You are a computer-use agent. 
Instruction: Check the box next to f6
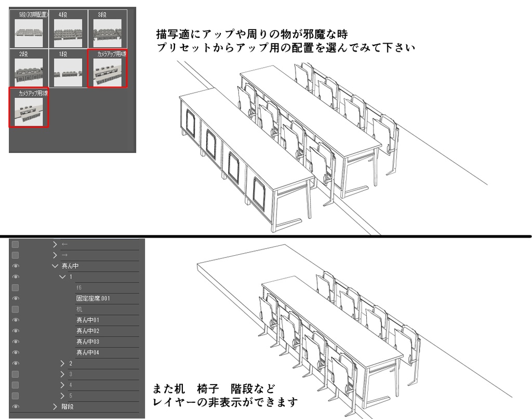click(x=15, y=287)
